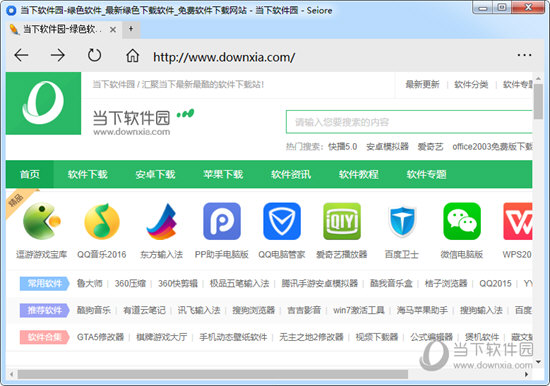Open the 微信电脑版 icon
Image resolution: width=550 pixels, height=386 pixels.
point(462,221)
